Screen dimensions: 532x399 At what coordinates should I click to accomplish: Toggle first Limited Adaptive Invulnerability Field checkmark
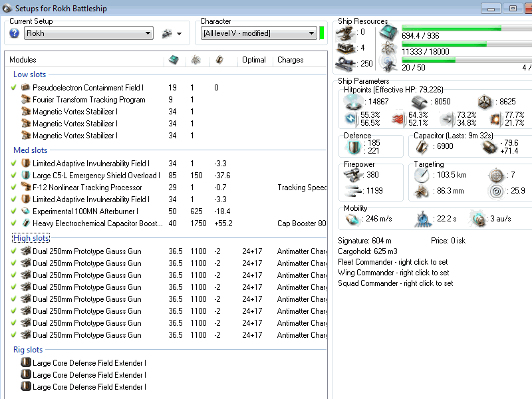click(x=13, y=163)
